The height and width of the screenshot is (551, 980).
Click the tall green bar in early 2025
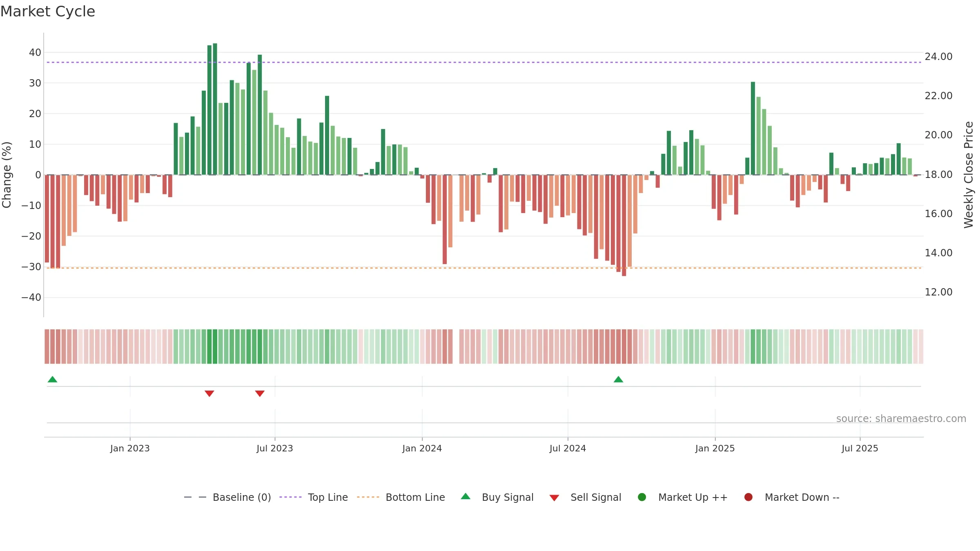[x=753, y=128]
